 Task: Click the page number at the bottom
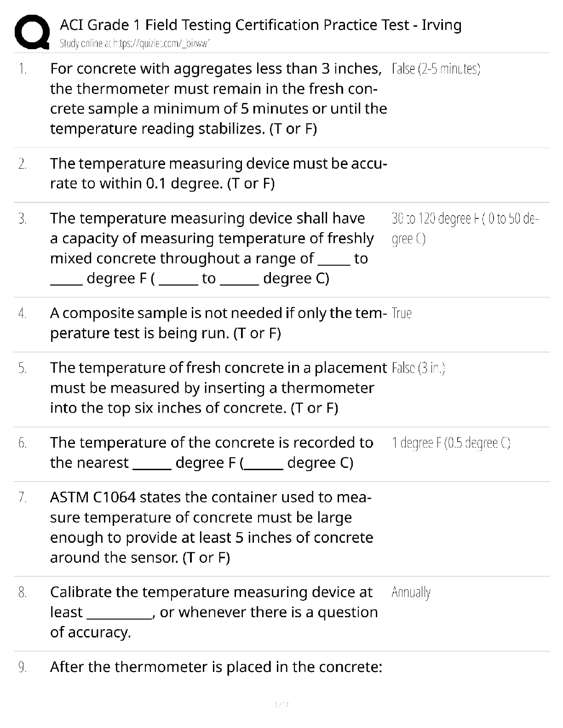point(281,704)
